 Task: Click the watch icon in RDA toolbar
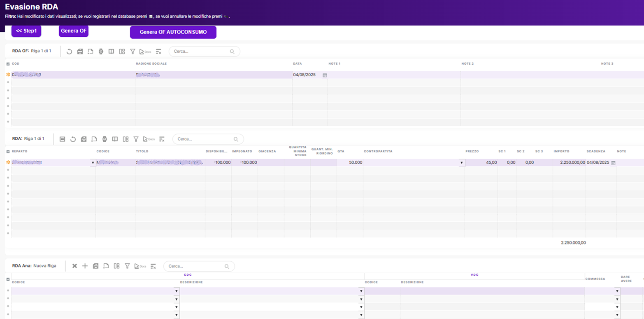[x=105, y=139]
